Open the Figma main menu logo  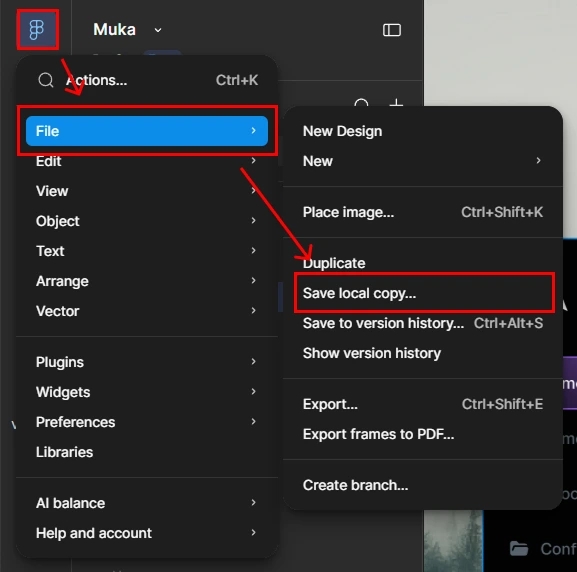pyautogui.click(x=37, y=29)
